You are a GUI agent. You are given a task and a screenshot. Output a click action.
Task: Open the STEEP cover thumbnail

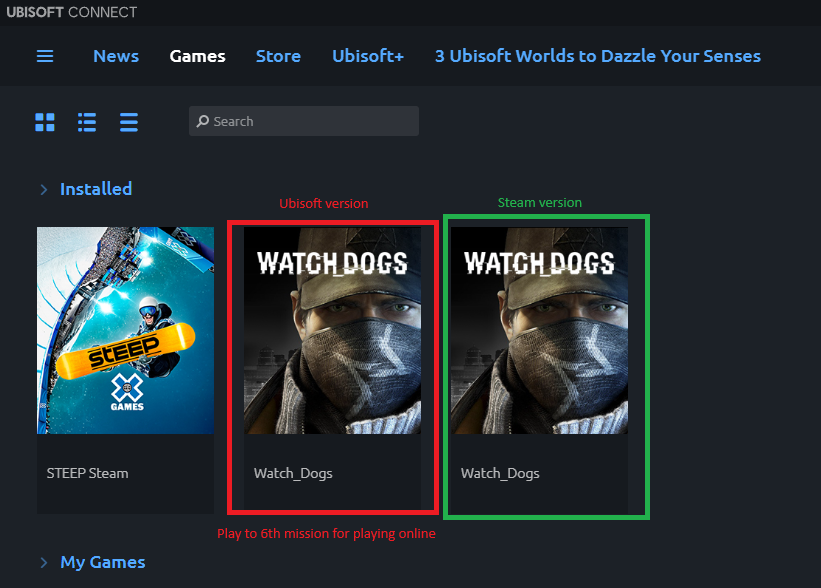point(125,330)
